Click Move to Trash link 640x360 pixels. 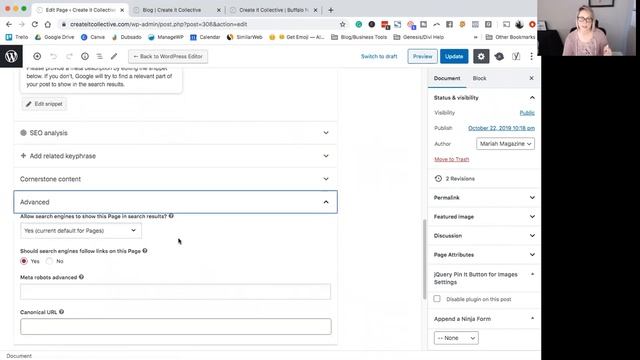point(451,159)
